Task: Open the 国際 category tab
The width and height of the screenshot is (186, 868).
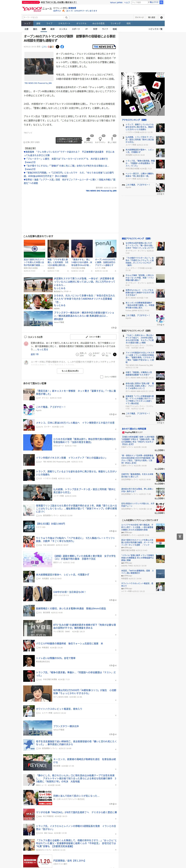Action: [44, 29]
